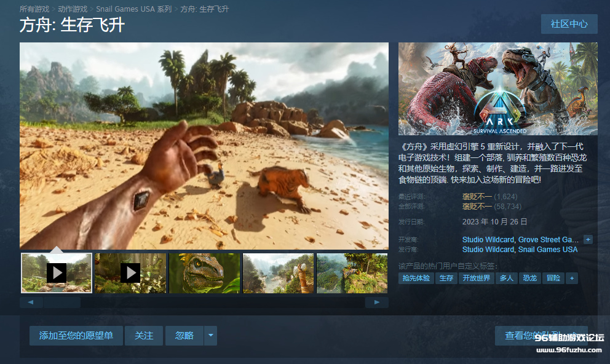
Task: Show more tags via the + tag
Action: [571, 278]
